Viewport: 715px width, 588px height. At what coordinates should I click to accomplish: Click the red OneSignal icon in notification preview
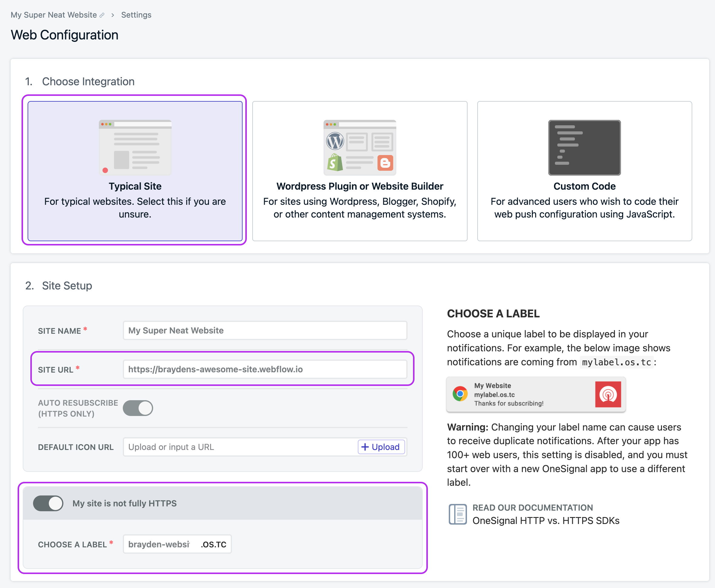pos(608,394)
